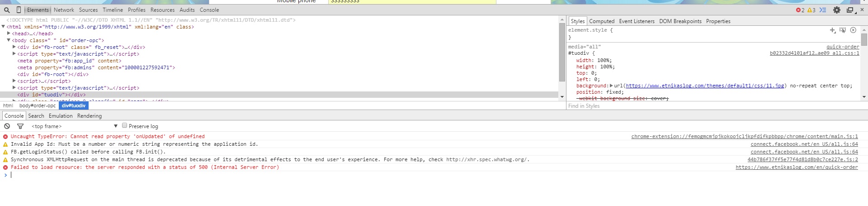This screenshot has height=206, width=868.
Task: Toggle device mode phone icon
Action: pos(19,10)
